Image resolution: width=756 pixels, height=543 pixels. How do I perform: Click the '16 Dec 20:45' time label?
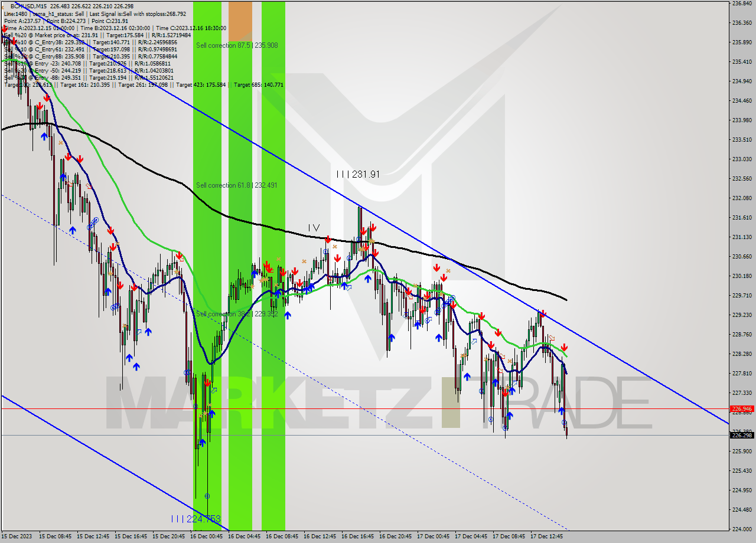click(x=396, y=537)
